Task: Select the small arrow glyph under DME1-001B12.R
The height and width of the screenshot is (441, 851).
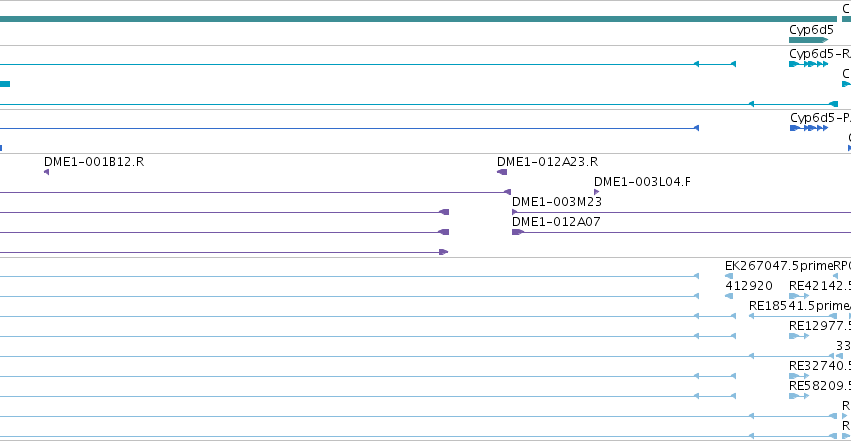Action: click(x=47, y=172)
